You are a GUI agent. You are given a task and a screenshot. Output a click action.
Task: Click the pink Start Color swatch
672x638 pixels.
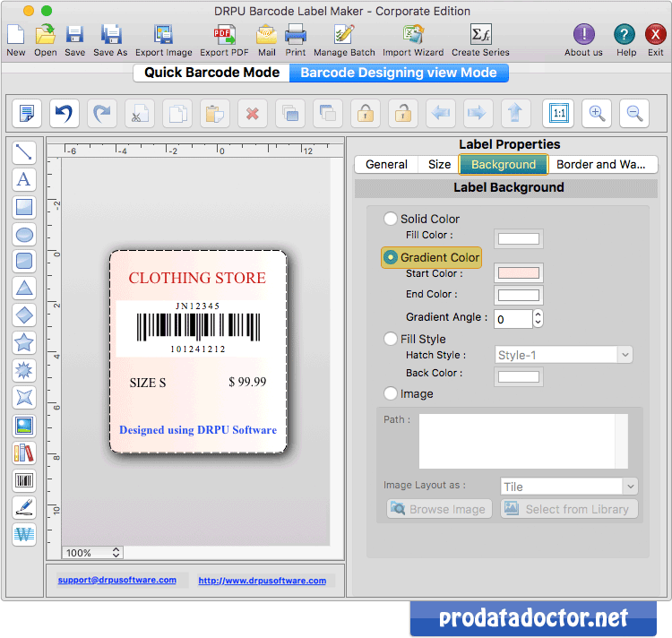coord(519,273)
